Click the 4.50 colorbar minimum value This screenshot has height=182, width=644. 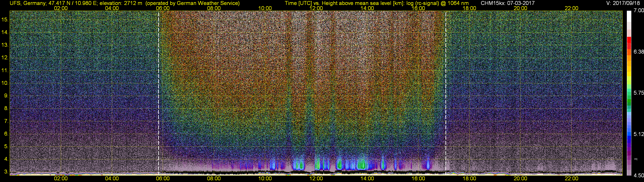(x=638, y=176)
